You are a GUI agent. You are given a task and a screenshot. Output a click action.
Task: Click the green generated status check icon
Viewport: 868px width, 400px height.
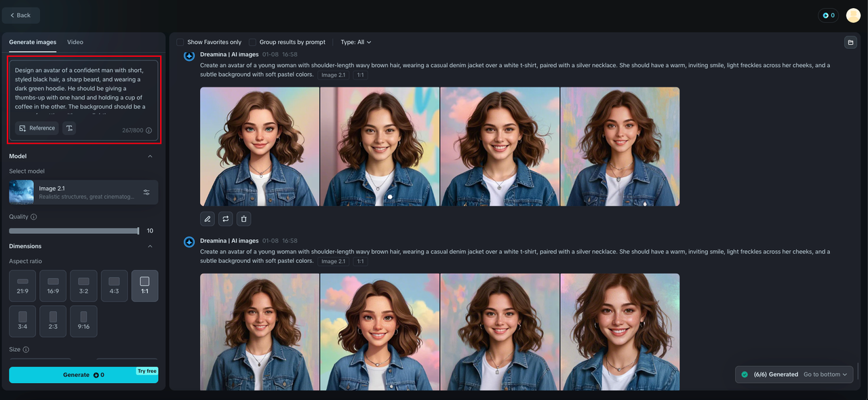point(745,374)
